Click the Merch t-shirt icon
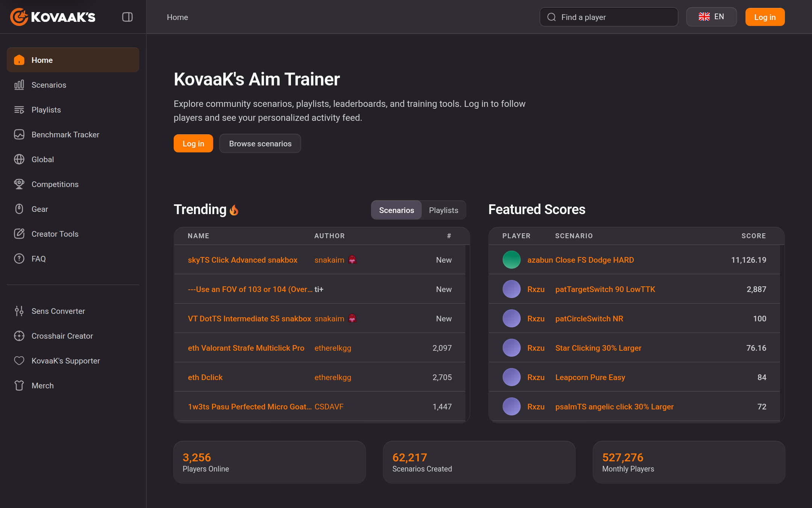The width and height of the screenshot is (812, 508). 19,385
